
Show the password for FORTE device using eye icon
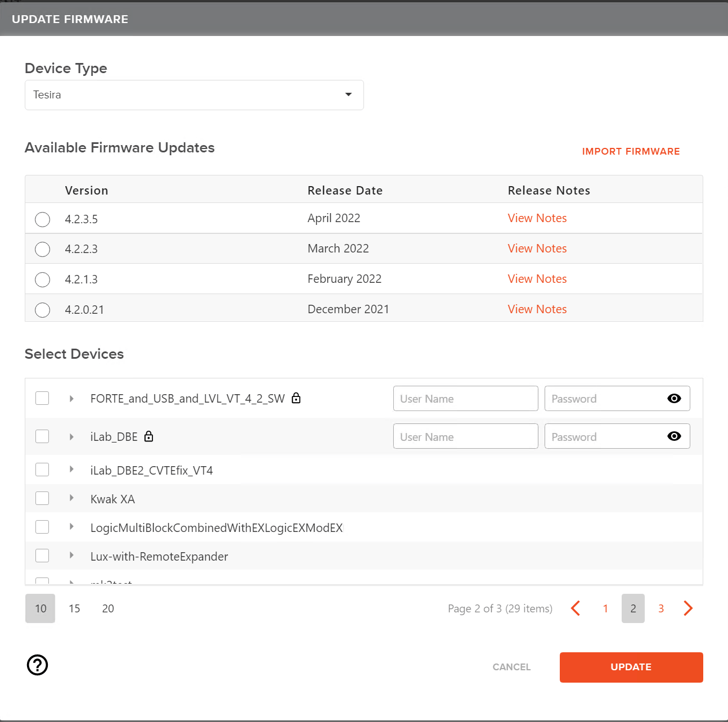pyautogui.click(x=674, y=398)
